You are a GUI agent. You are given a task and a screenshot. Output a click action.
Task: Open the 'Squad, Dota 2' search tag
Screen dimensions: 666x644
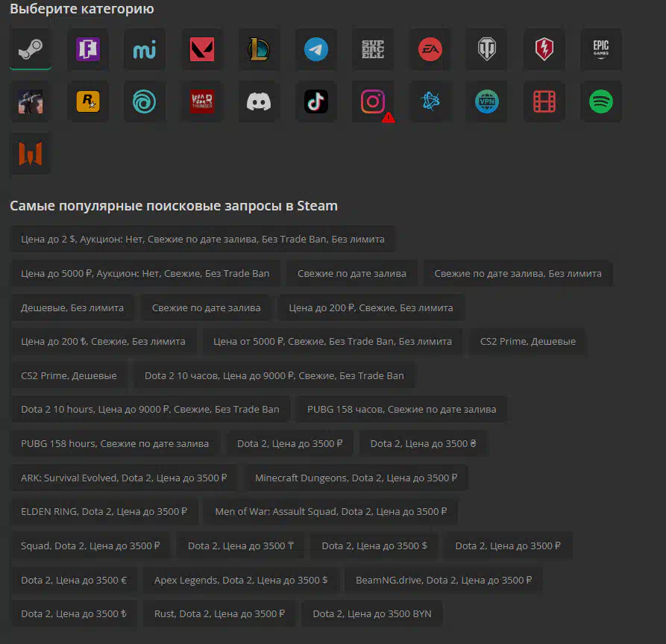[x=90, y=545]
